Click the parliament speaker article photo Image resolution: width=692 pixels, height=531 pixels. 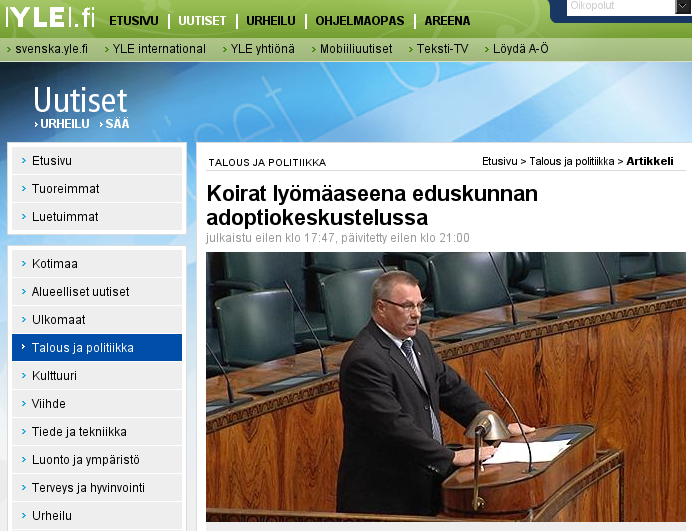[x=448, y=386]
